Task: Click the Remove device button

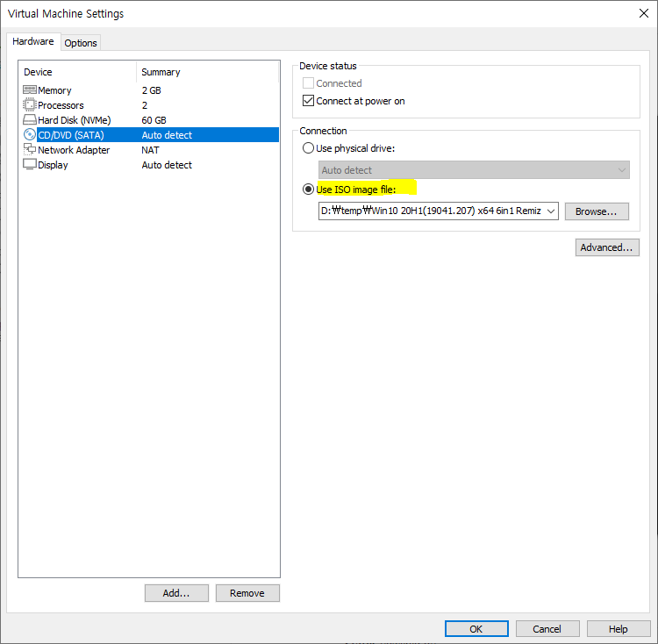Action: (x=247, y=593)
